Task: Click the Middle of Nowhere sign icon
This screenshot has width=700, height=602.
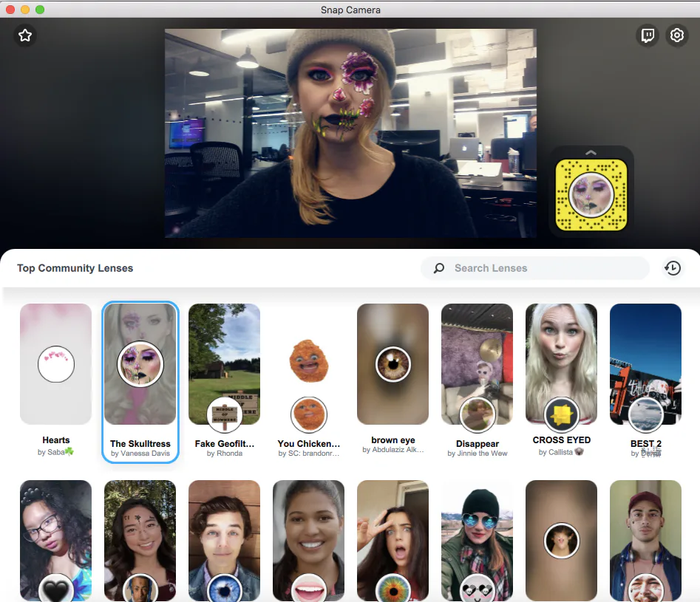Action: coord(225,414)
